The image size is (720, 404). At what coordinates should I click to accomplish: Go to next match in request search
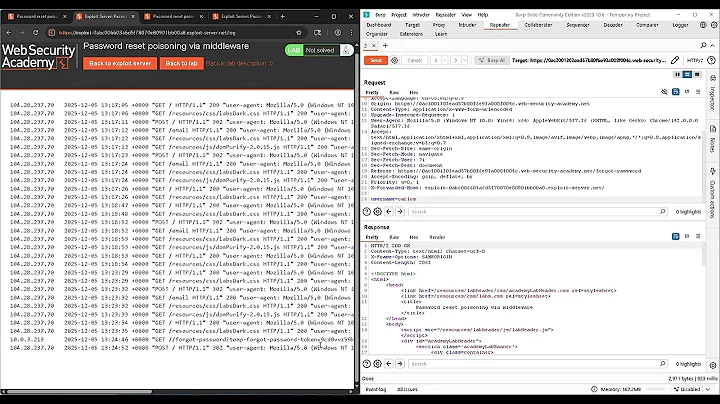400,212
